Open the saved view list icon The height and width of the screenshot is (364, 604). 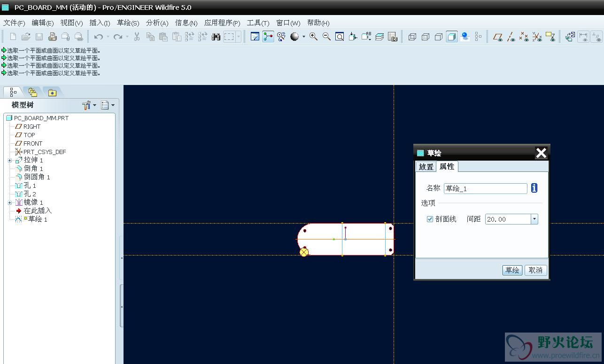(366, 37)
